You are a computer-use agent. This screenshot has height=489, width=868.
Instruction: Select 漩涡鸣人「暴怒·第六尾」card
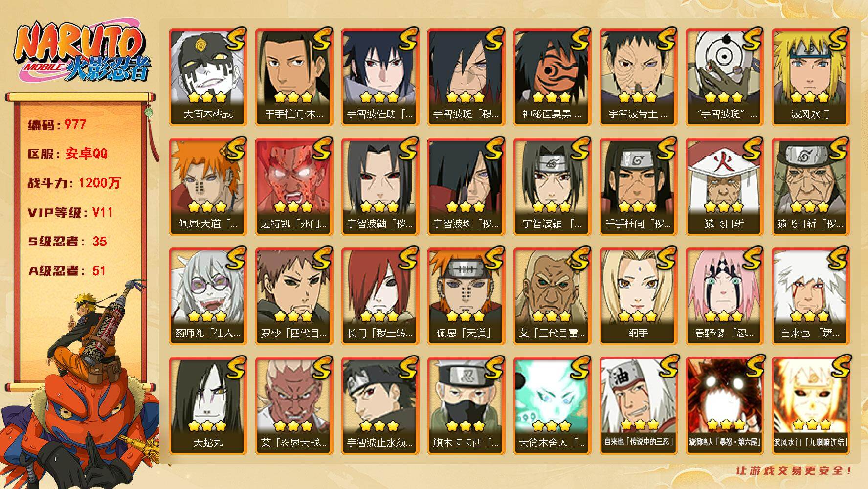[724, 406]
